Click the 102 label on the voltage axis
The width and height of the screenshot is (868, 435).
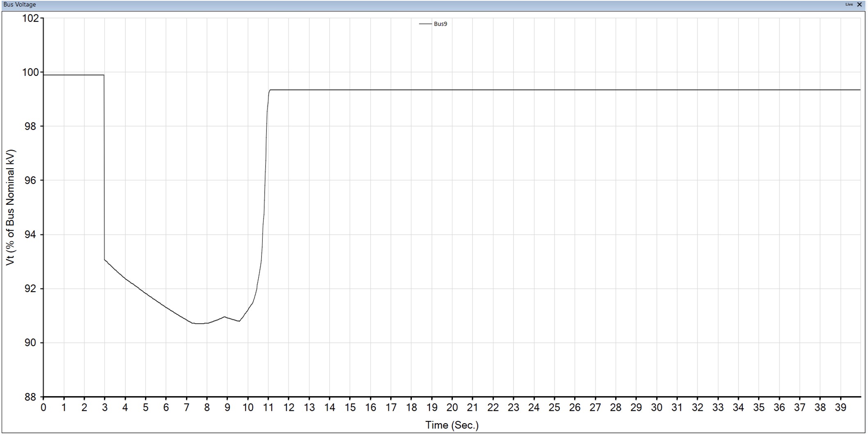31,18
